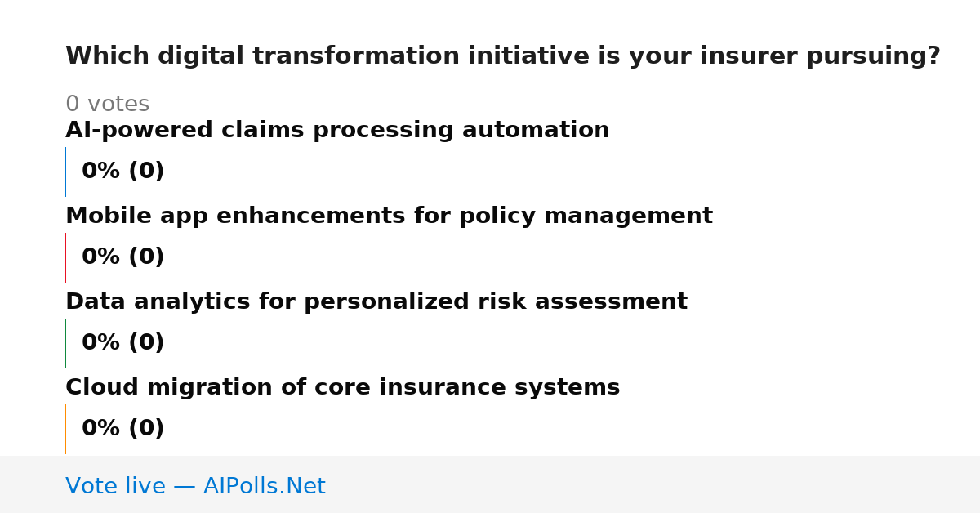Click the green bar under Data analytics option

65,343
